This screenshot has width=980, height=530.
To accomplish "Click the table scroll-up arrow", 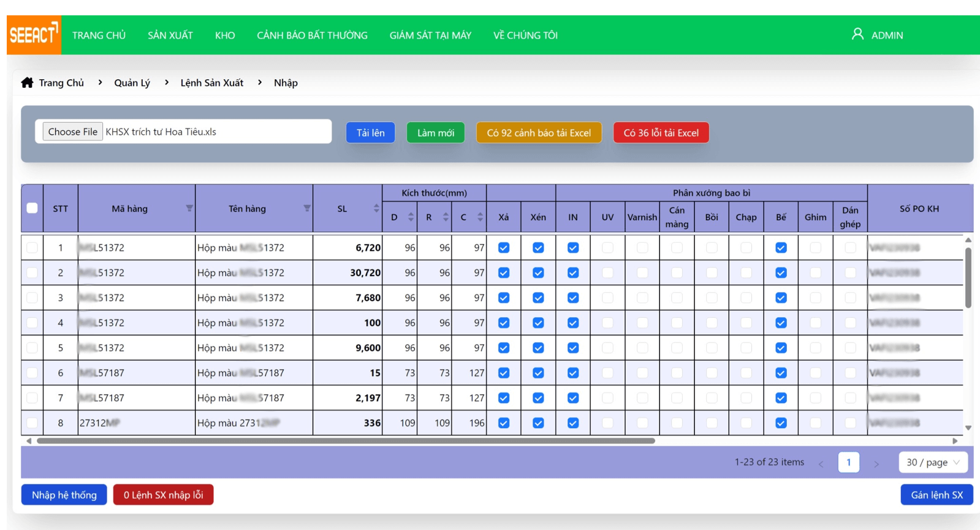I will pos(968,240).
